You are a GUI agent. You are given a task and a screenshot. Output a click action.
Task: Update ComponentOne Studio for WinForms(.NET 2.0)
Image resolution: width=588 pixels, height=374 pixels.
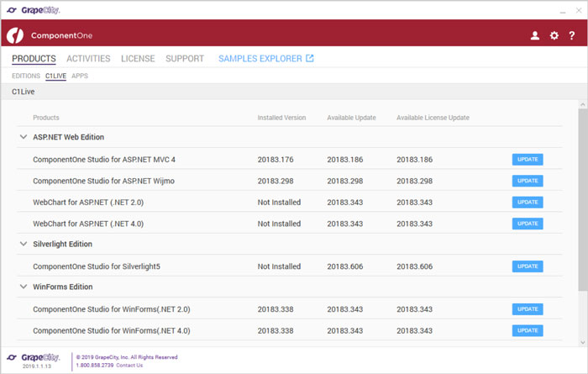click(528, 309)
